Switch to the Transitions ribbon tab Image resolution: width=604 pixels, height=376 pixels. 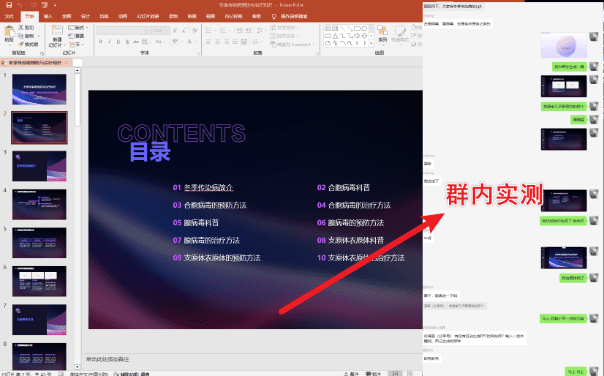pos(104,16)
